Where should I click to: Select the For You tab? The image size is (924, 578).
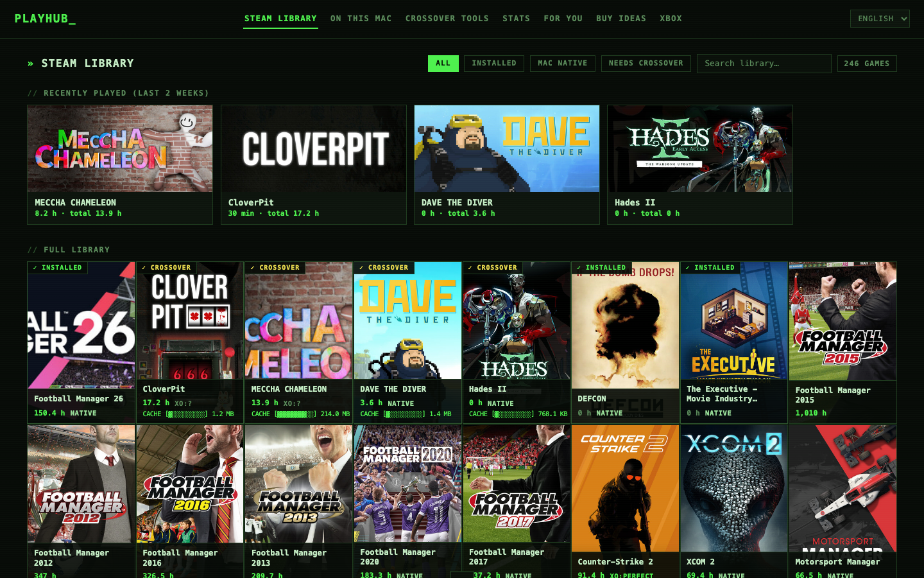tap(563, 19)
